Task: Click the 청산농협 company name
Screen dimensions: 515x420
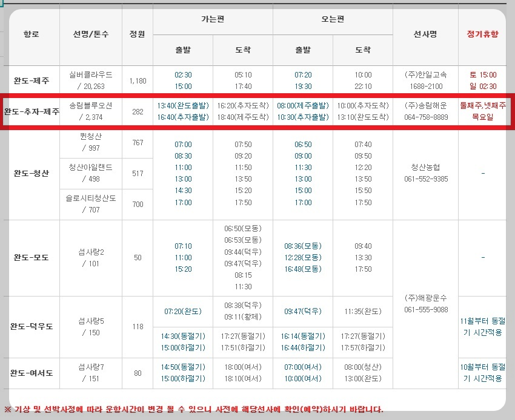Action: (x=426, y=168)
